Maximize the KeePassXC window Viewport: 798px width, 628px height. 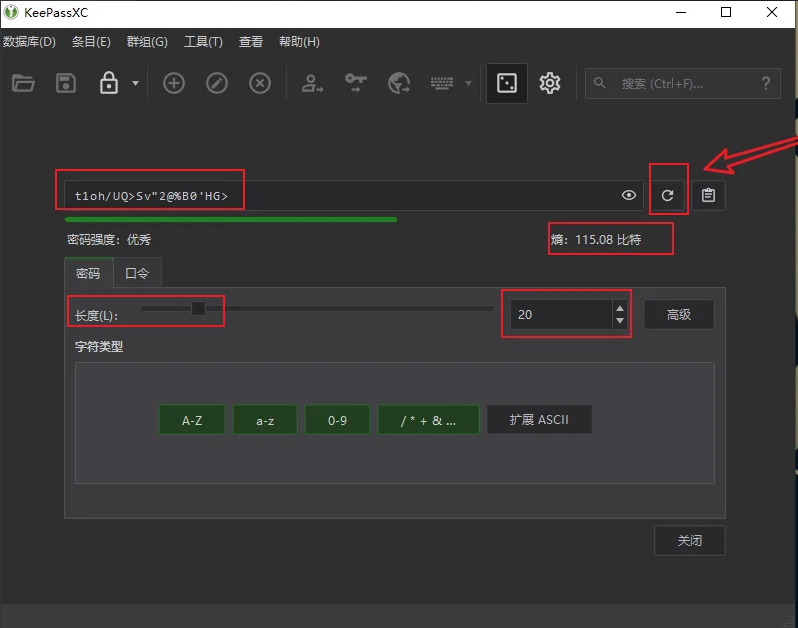click(x=726, y=12)
